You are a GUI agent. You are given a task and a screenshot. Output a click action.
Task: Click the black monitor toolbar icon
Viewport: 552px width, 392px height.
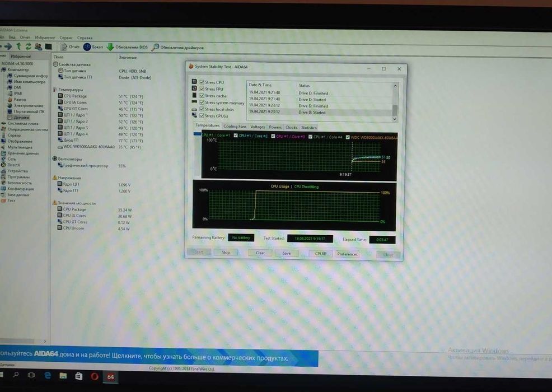click(x=48, y=46)
